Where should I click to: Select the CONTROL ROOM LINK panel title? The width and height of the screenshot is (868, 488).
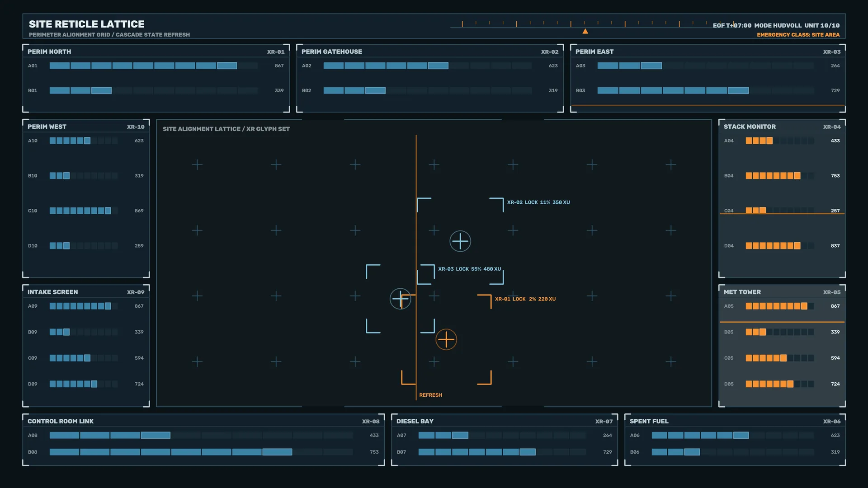(x=61, y=421)
